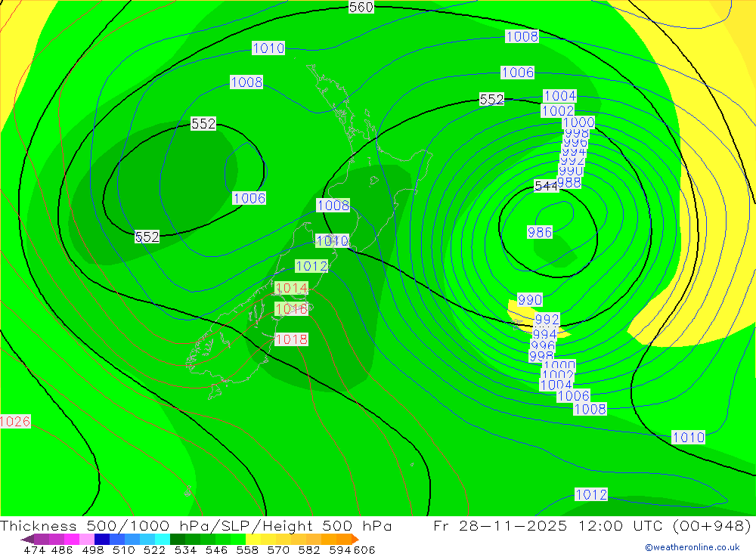This screenshot has height=554, width=756.
Task: Open the weatheronline.co.uk copyright link
Action: point(692,547)
